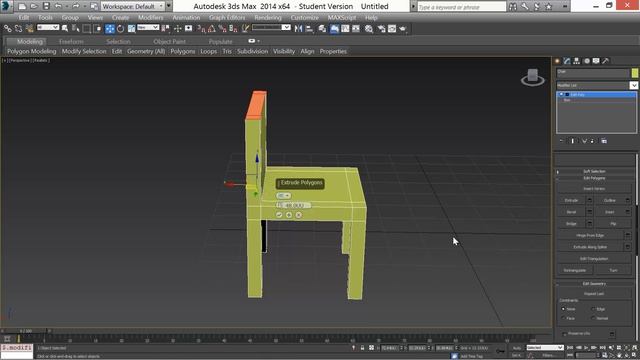The height and width of the screenshot is (360, 640).
Task: Toggle the Preserve UVs checkbox
Action: point(564,334)
